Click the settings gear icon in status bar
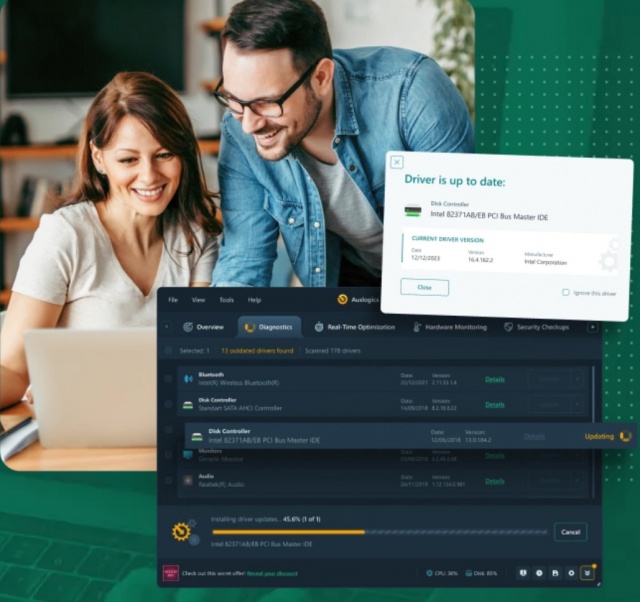Image resolution: width=640 pixels, height=602 pixels. pyautogui.click(x=571, y=573)
